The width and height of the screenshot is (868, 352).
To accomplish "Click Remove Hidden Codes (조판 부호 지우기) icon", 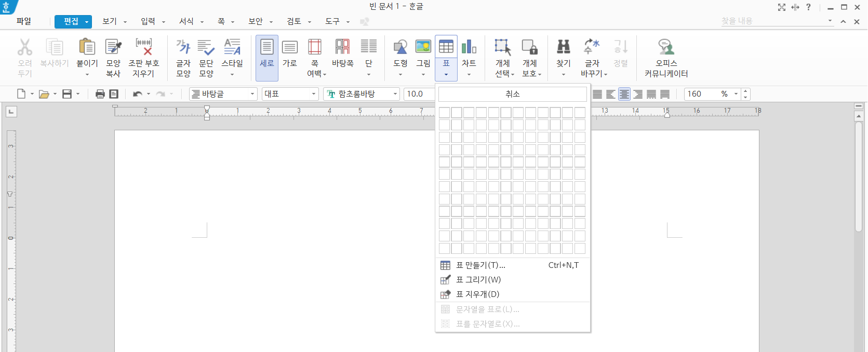I will click(144, 47).
